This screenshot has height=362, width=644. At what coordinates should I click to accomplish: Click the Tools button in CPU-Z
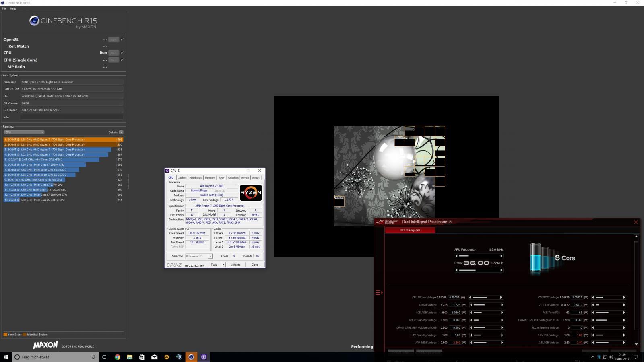(214, 265)
